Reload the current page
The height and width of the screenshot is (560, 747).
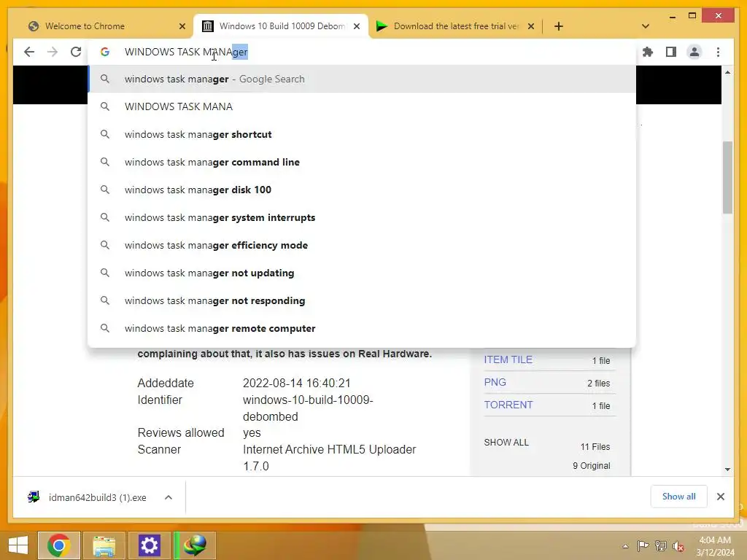tap(76, 52)
